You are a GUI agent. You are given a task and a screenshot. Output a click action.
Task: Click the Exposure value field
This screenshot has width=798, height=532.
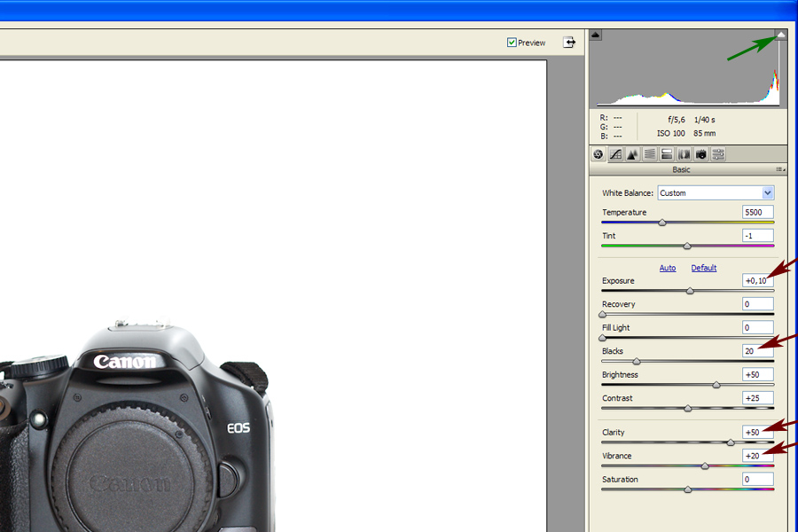758,280
